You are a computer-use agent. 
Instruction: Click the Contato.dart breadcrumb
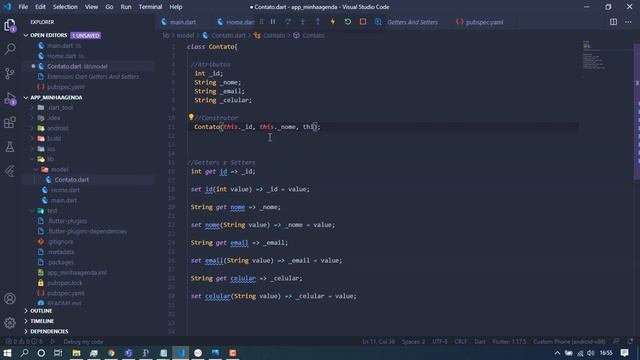point(229,36)
